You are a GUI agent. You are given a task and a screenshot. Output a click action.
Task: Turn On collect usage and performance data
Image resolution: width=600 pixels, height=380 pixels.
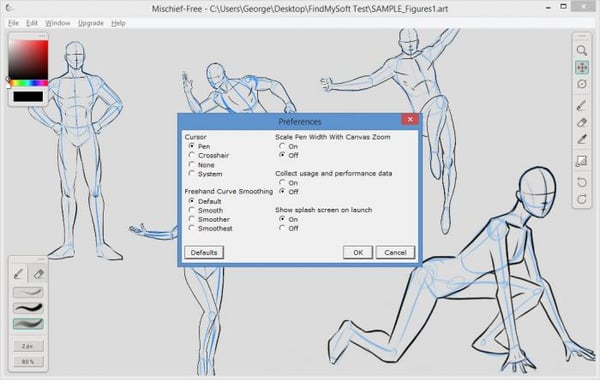pyautogui.click(x=289, y=183)
